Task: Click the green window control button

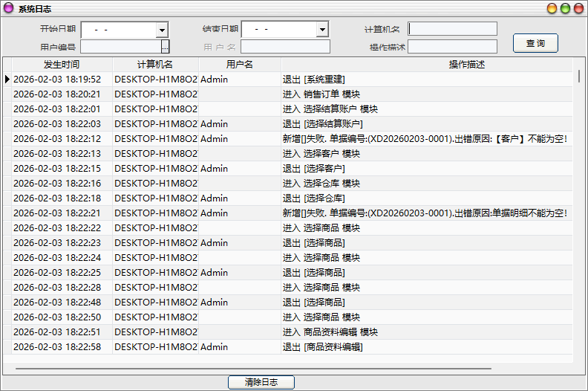Action: [565, 8]
